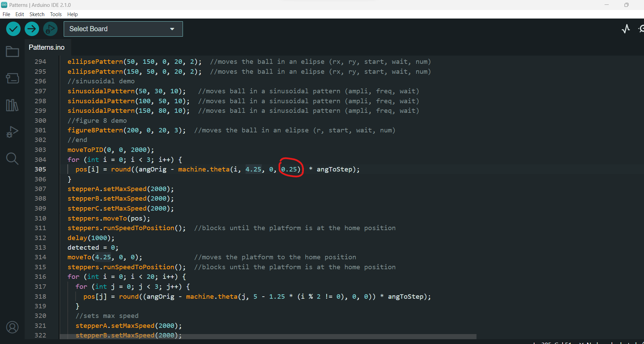The height and width of the screenshot is (344, 644).
Task: Open the user account icon at bottom
Action: point(12,327)
